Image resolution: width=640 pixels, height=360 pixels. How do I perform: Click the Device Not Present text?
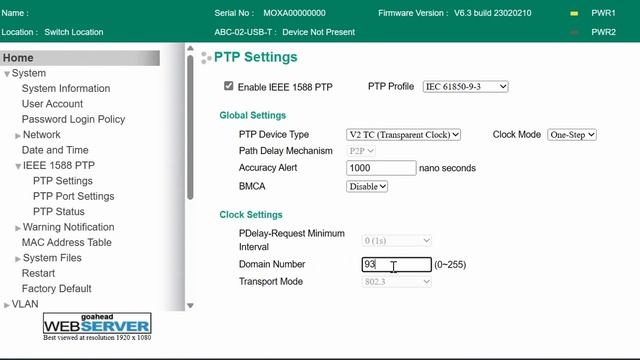(318, 32)
